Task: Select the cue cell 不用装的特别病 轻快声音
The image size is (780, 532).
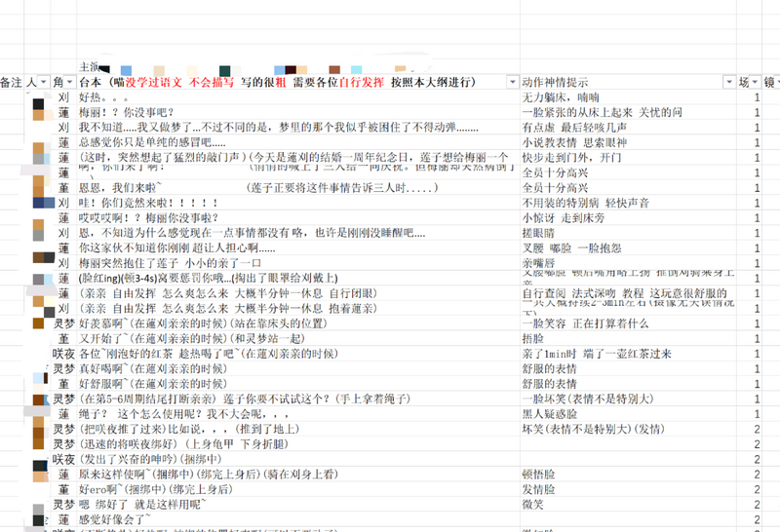Action: (628, 203)
